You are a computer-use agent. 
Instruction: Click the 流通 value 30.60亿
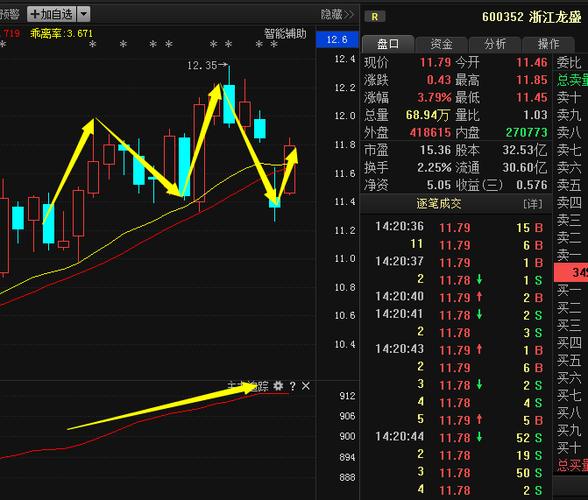tap(525, 167)
